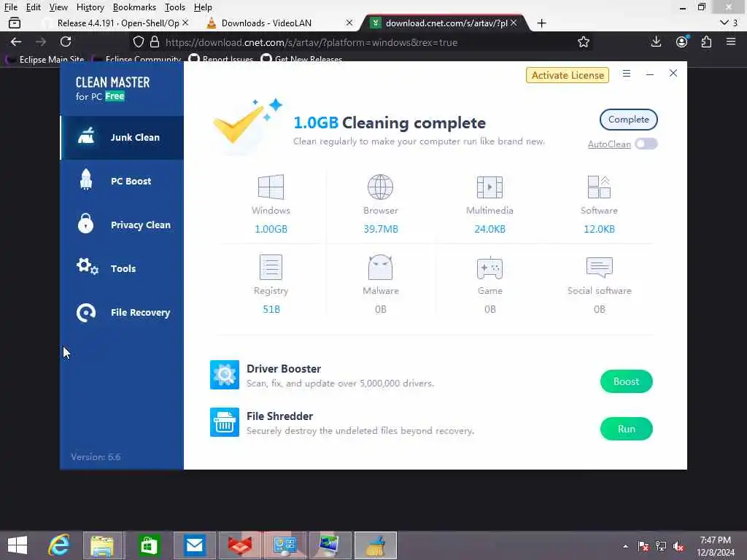
Task: Click the Multimedia film category icon
Action: (489, 187)
